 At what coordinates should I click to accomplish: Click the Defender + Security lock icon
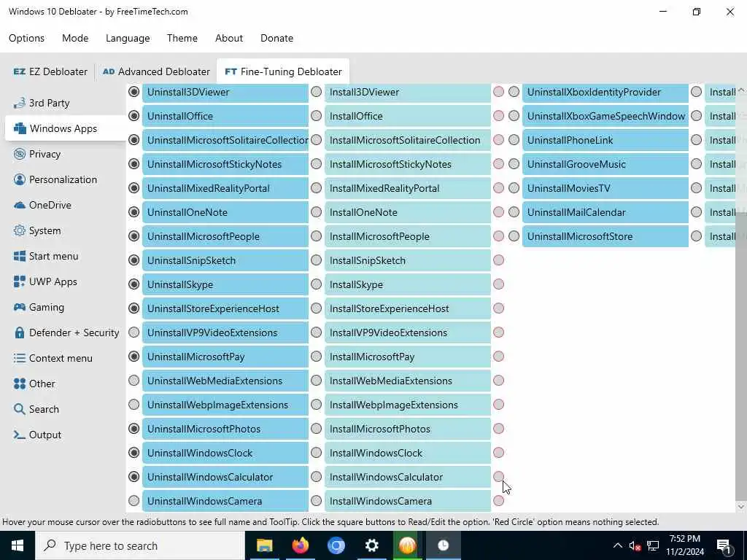(x=20, y=332)
